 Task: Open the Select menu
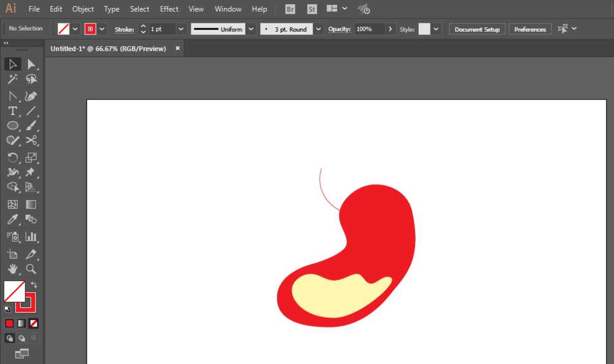[x=139, y=9]
